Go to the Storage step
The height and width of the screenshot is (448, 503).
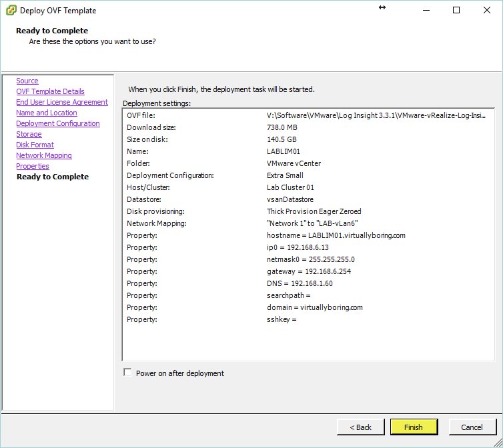click(x=29, y=134)
